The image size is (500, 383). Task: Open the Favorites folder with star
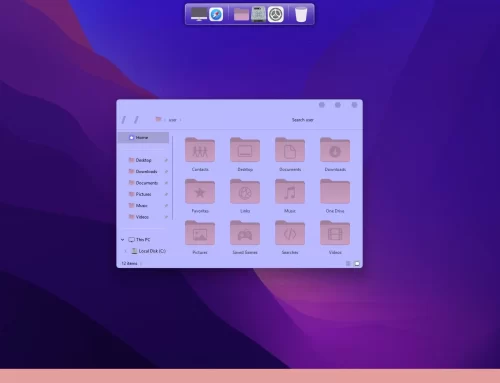tap(200, 196)
